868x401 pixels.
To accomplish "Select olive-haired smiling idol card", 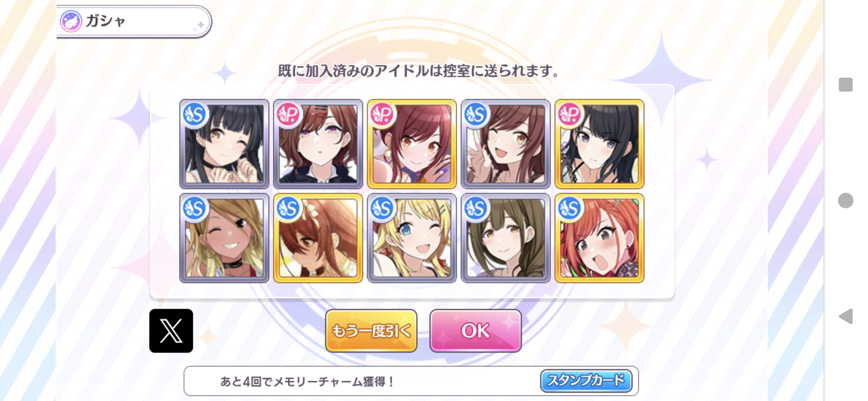I will pyautogui.click(x=506, y=238).
